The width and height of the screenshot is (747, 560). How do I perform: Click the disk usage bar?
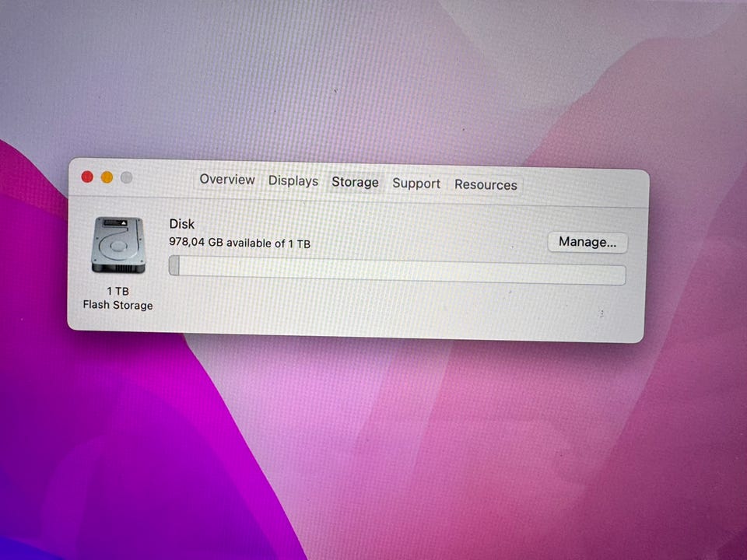click(x=398, y=271)
